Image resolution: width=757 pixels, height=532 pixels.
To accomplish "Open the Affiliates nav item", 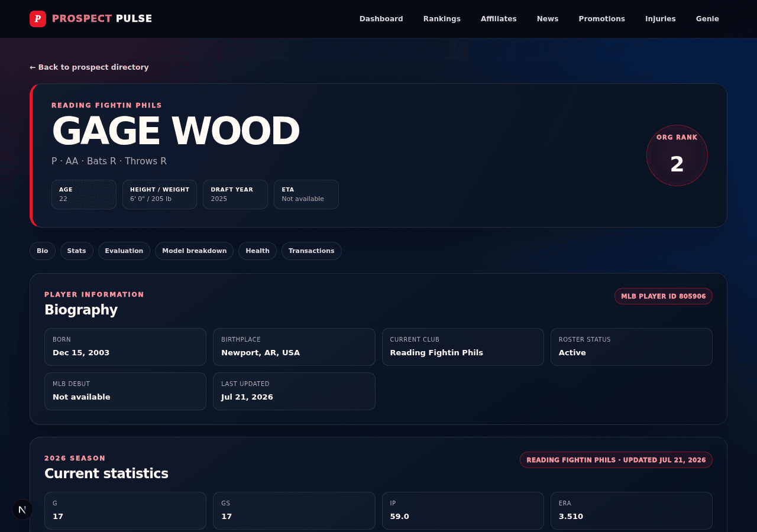I will tap(499, 19).
